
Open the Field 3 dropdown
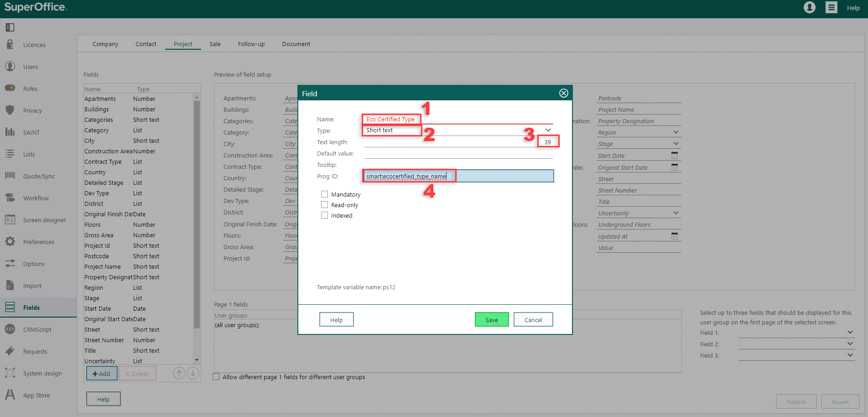pos(796,355)
